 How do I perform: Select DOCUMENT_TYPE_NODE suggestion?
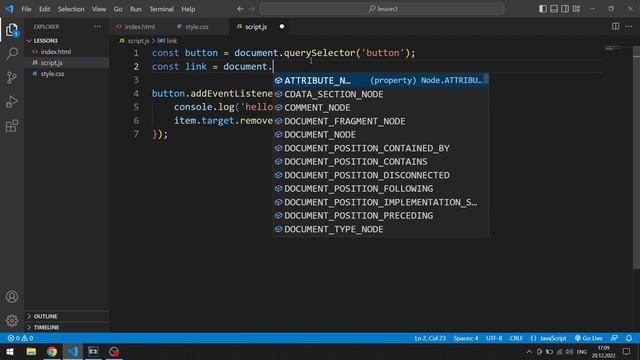pyautogui.click(x=380, y=229)
